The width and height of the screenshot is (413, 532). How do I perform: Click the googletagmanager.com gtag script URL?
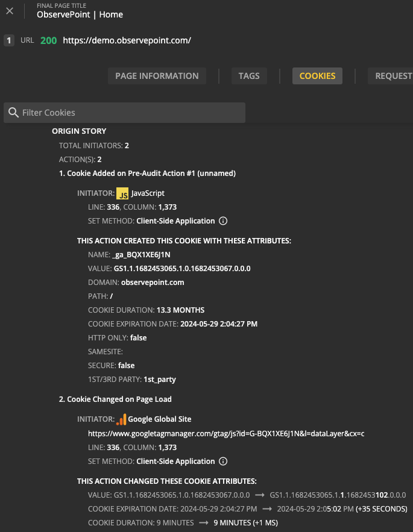tap(226, 434)
